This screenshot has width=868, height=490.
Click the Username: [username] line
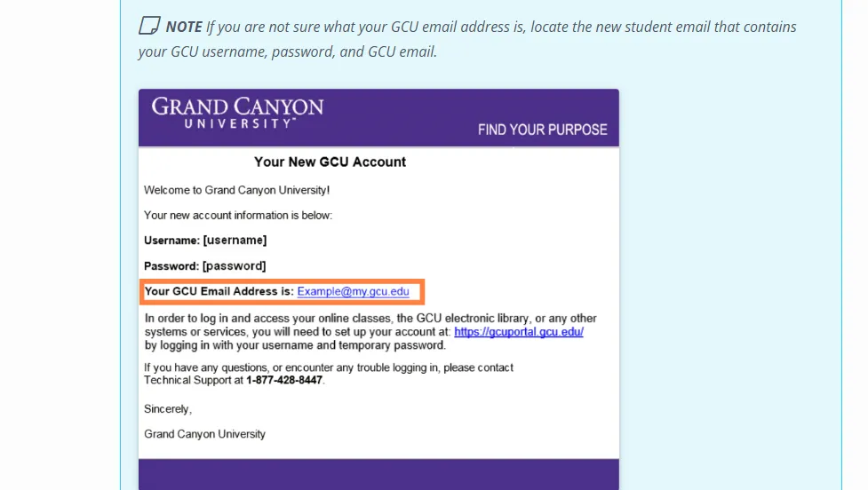[205, 241]
